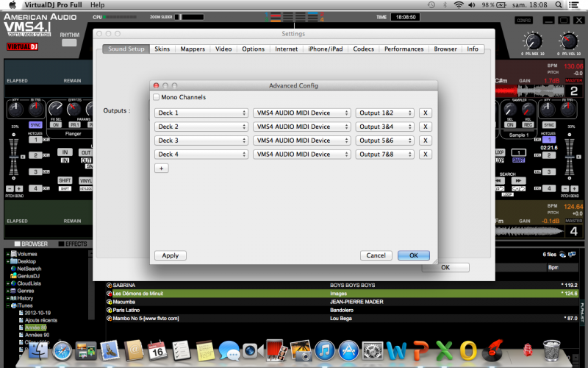588x368 pixels.
Task: Open Spotlight search in menu bar
Action: (x=559, y=5)
